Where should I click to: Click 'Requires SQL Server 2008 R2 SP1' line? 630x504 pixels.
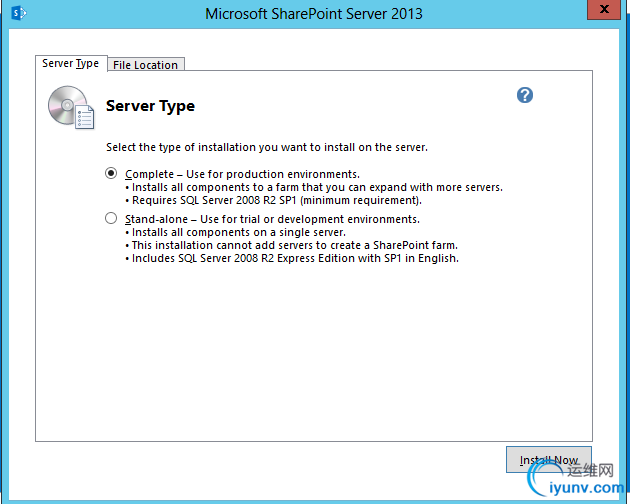coord(274,200)
